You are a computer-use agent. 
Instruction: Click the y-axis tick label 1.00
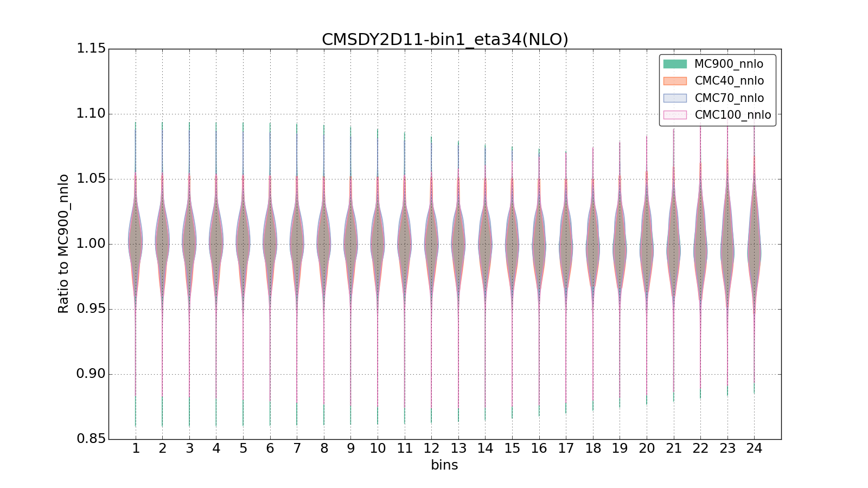point(90,244)
